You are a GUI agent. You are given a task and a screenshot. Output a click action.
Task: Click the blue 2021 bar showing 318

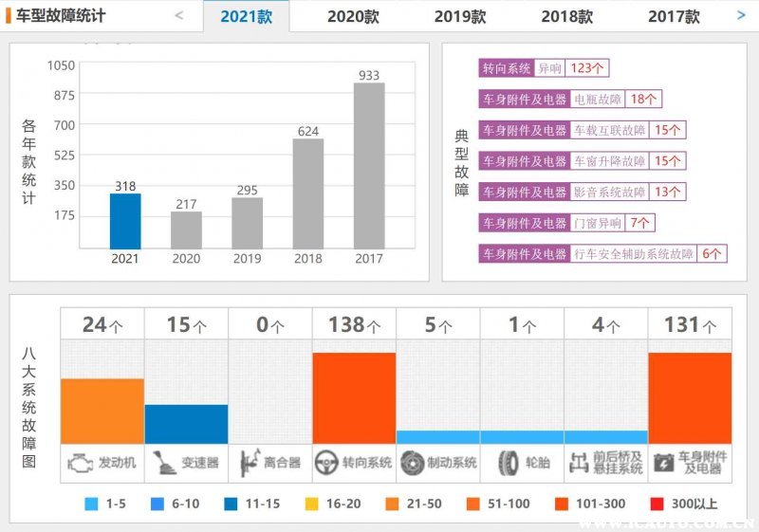point(125,221)
